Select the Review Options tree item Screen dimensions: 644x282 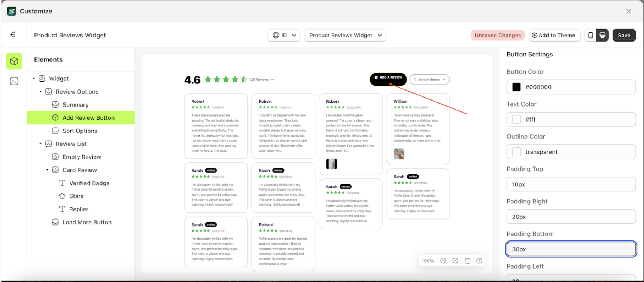tap(77, 92)
